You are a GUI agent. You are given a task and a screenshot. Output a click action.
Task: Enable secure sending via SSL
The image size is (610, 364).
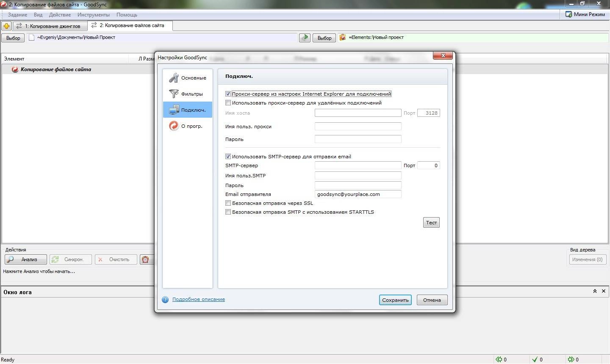click(228, 203)
